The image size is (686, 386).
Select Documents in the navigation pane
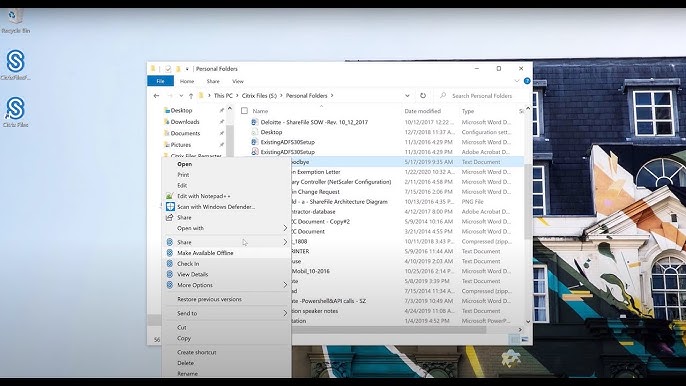[x=185, y=133]
